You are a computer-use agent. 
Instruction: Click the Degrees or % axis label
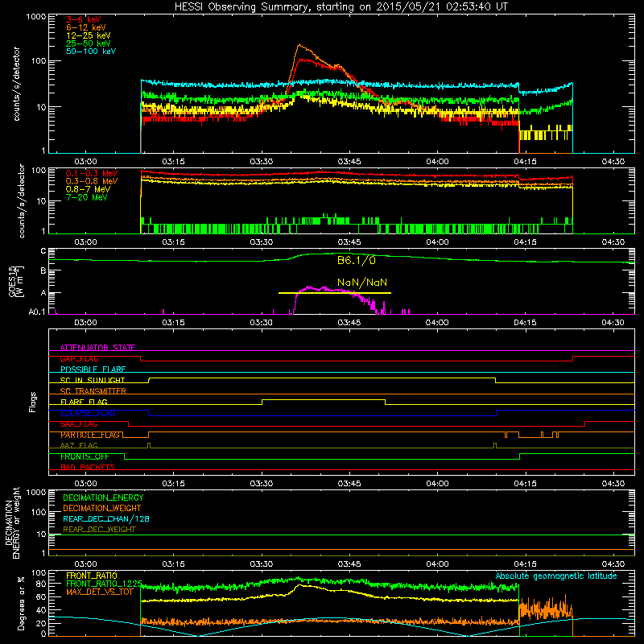pos(21,604)
